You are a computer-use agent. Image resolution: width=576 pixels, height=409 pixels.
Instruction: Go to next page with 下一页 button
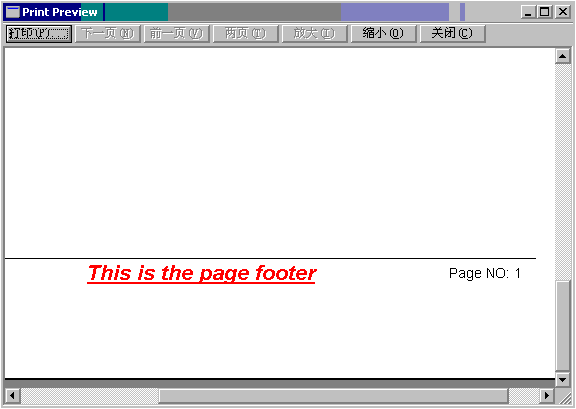(107, 34)
